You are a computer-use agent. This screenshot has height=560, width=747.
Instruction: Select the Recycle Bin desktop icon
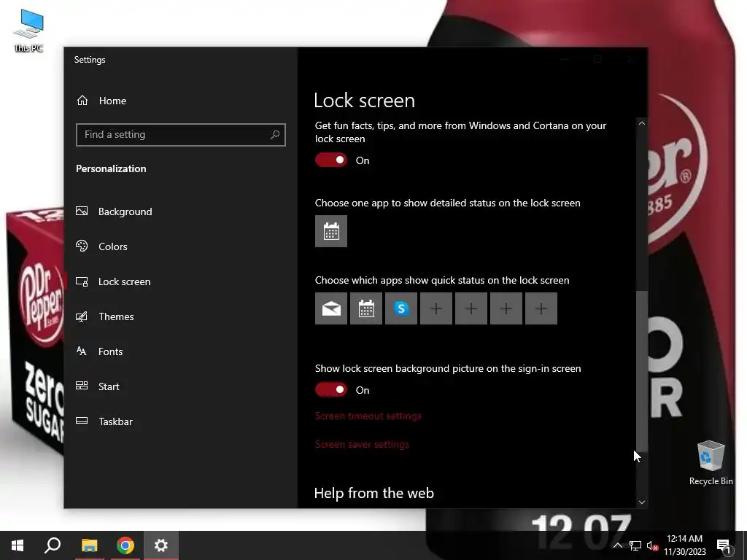click(x=711, y=463)
